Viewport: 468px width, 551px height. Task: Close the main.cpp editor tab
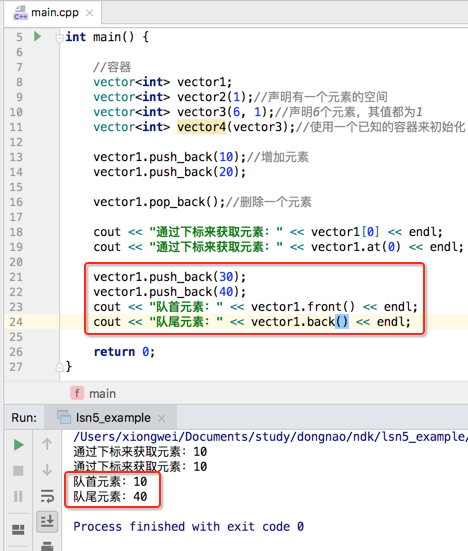[90, 13]
